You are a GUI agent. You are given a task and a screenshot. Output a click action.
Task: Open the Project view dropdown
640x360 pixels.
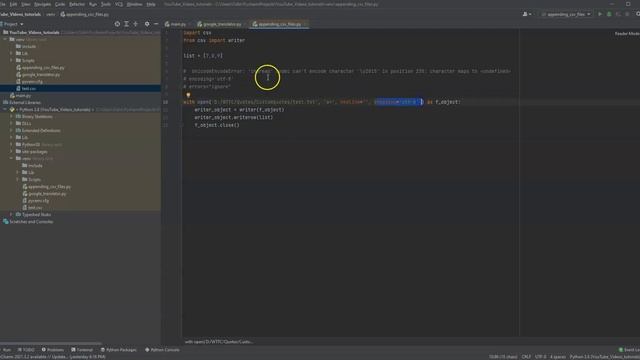click(x=12, y=24)
